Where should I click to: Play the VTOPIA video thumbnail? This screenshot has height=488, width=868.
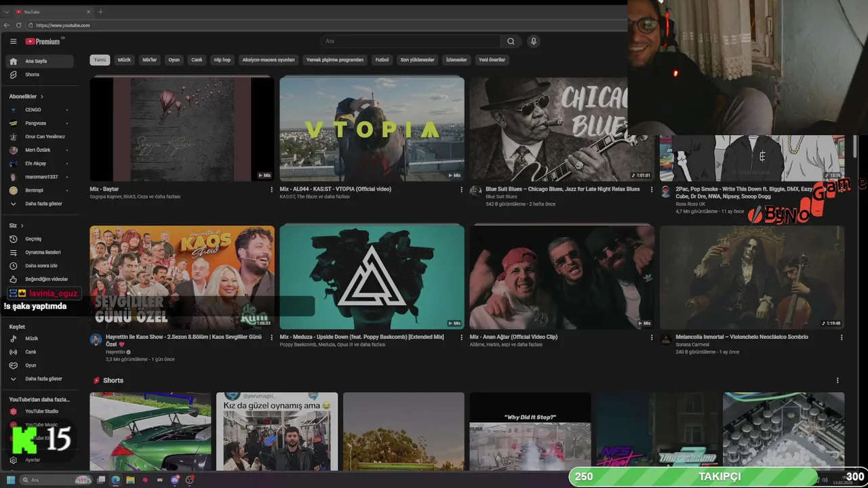tap(372, 129)
